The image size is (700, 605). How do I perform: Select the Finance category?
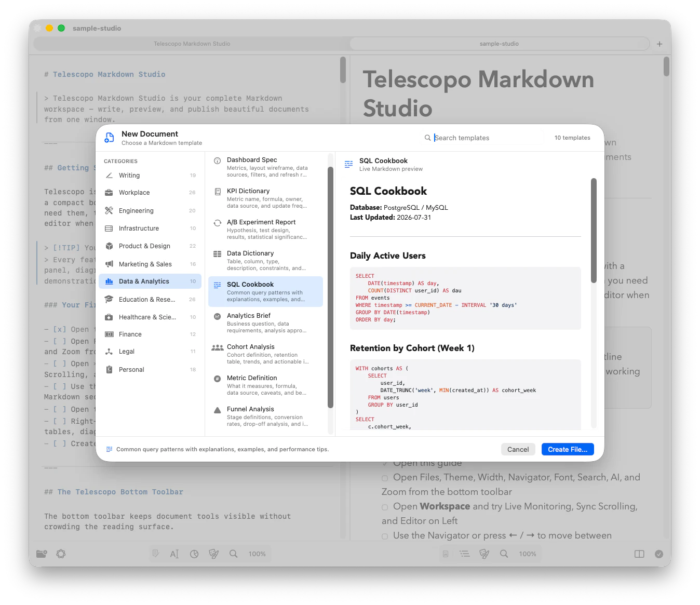[150, 334]
